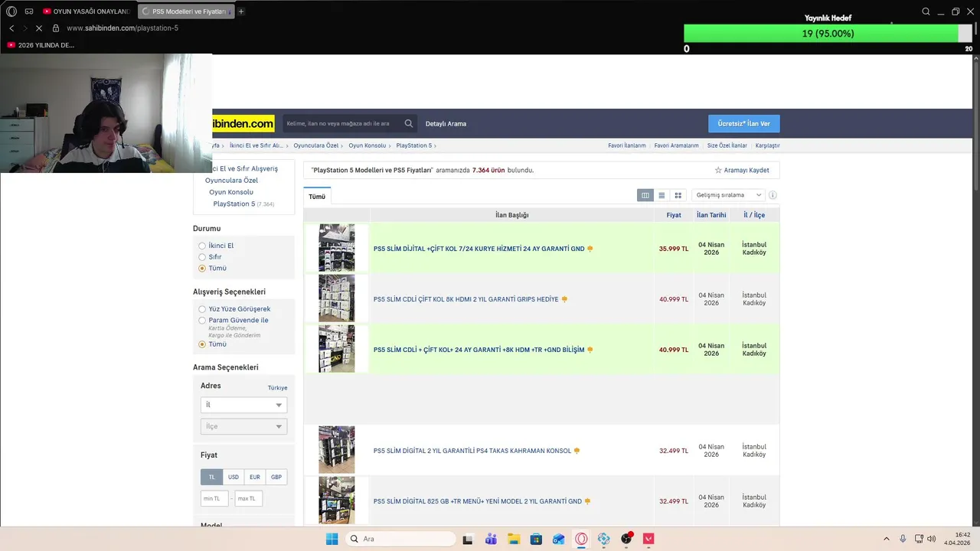The height and width of the screenshot is (551, 980).
Task: Select PS5 Modelleri ve Fiyatları browser tab
Action: [185, 11]
